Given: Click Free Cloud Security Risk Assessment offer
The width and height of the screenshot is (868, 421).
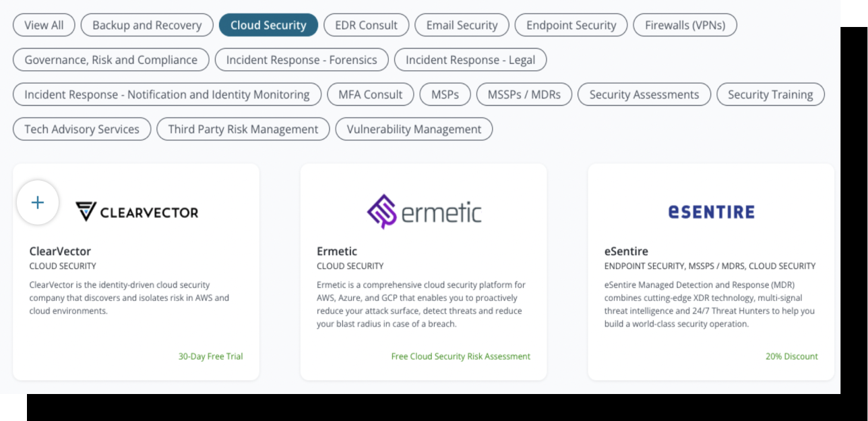Looking at the screenshot, I should (x=461, y=356).
